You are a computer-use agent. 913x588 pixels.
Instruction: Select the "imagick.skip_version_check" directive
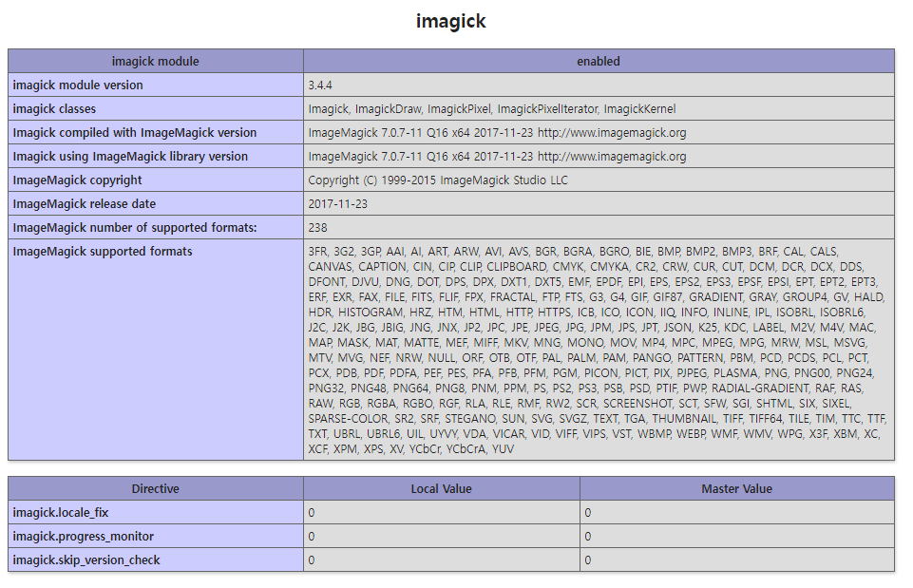coord(86,560)
